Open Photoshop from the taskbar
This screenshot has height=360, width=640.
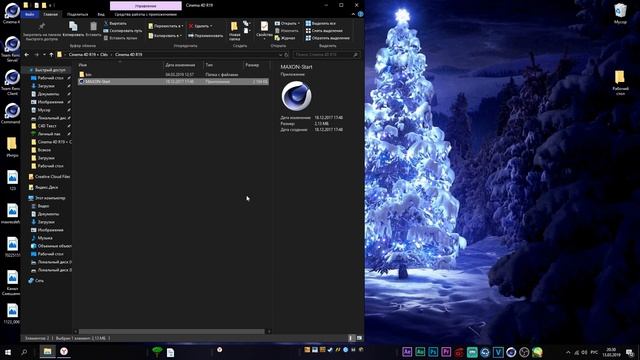pos(433,352)
